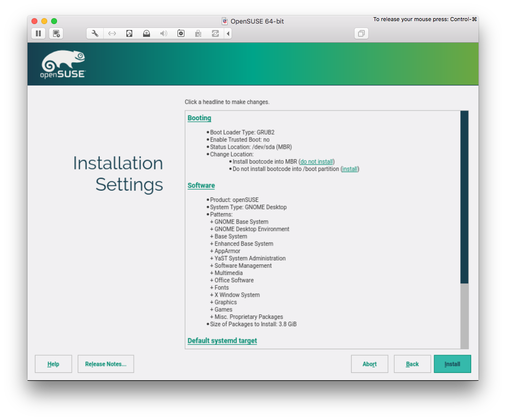Click 'Fonts' pattern entry
The image size is (506, 420).
pyautogui.click(x=221, y=287)
